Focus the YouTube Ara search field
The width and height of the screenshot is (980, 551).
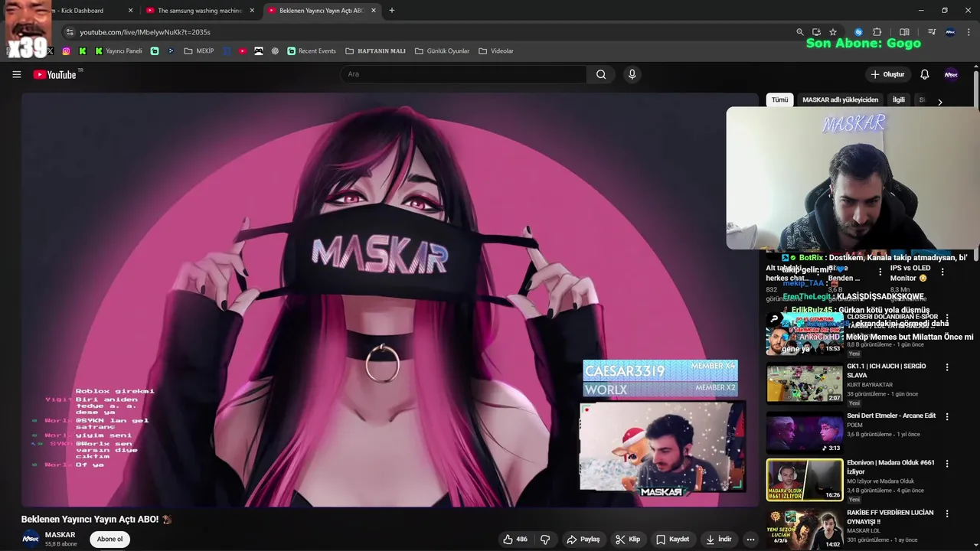(463, 74)
